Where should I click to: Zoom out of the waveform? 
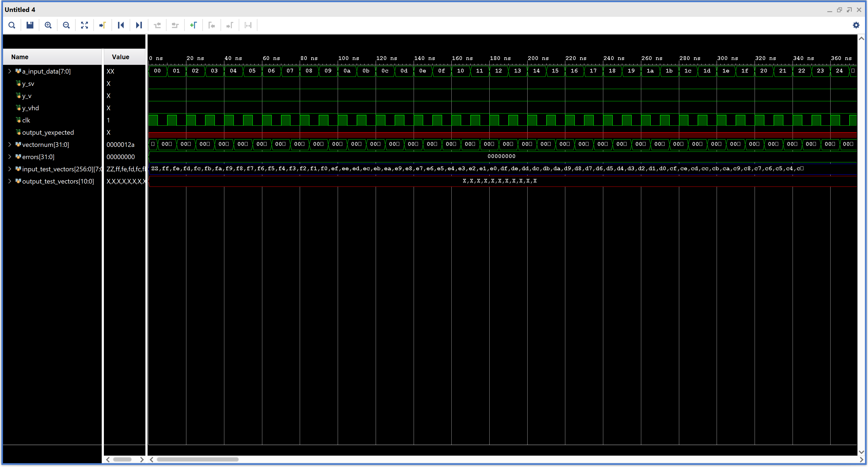point(66,25)
